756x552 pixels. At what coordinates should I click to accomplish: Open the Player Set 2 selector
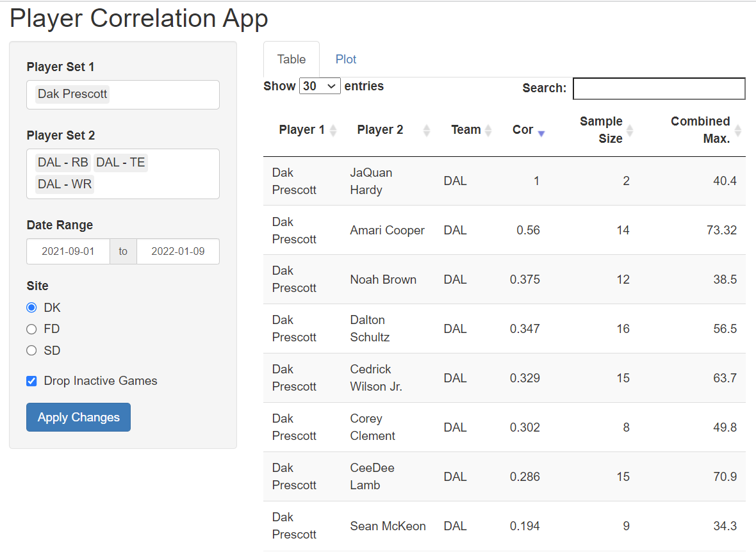pyautogui.click(x=123, y=174)
